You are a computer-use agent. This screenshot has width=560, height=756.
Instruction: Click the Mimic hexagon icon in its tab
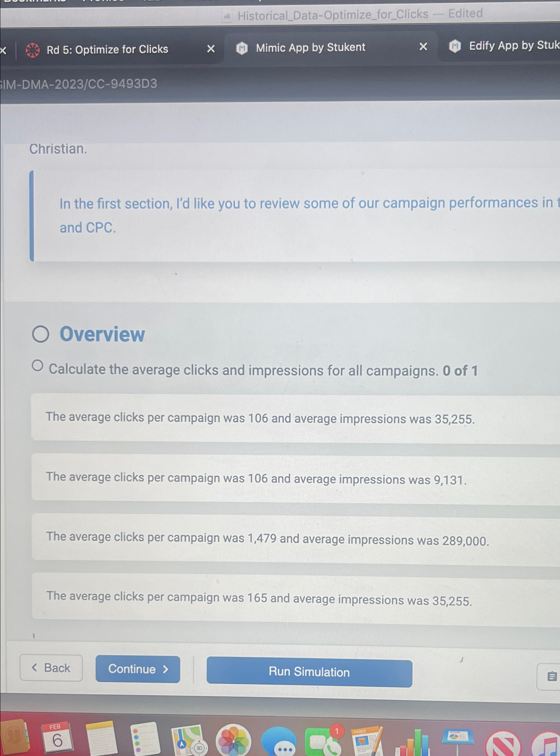point(242,48)
